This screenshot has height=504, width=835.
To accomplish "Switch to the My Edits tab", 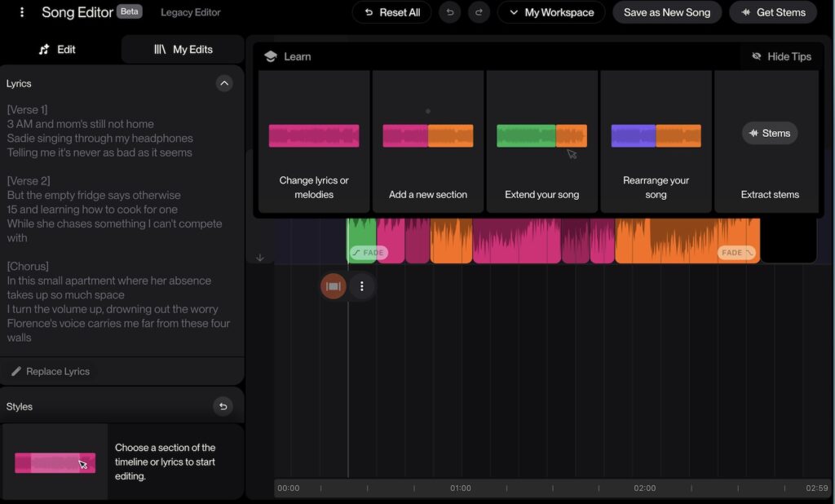I will point(183,49).
